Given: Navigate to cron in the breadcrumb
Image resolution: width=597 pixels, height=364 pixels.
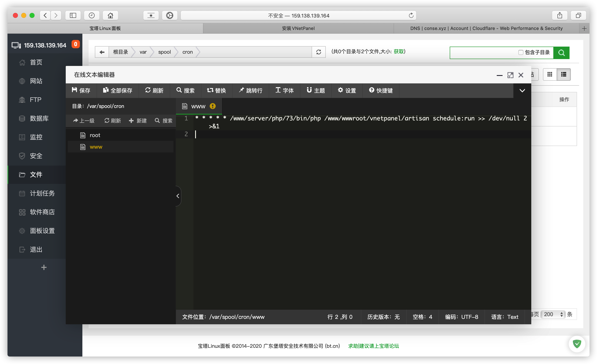Looking at the screenshot, I should tap(188, 52).
